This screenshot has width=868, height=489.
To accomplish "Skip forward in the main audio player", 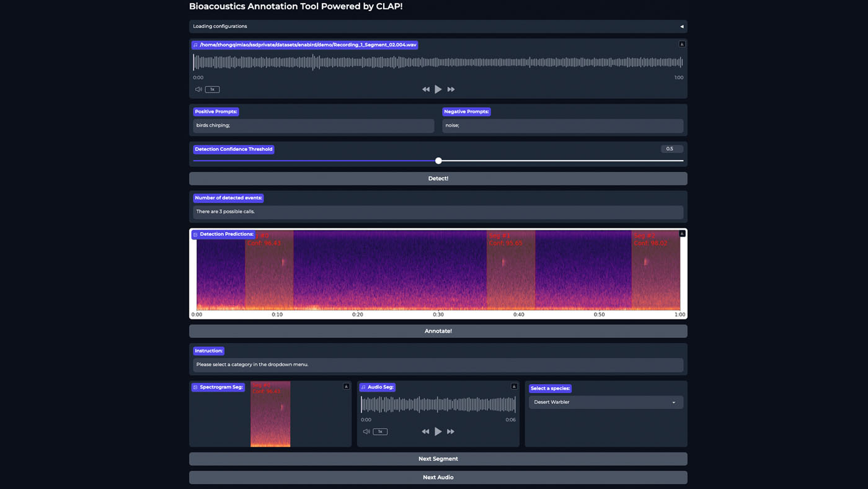I will pos(451,89).
